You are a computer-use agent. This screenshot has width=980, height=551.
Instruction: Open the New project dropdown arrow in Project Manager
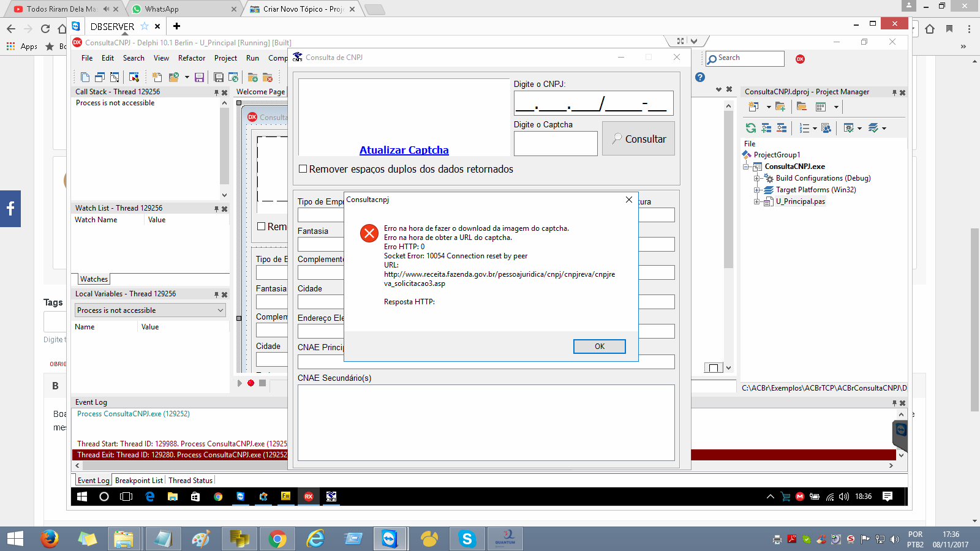click(768, 107)
